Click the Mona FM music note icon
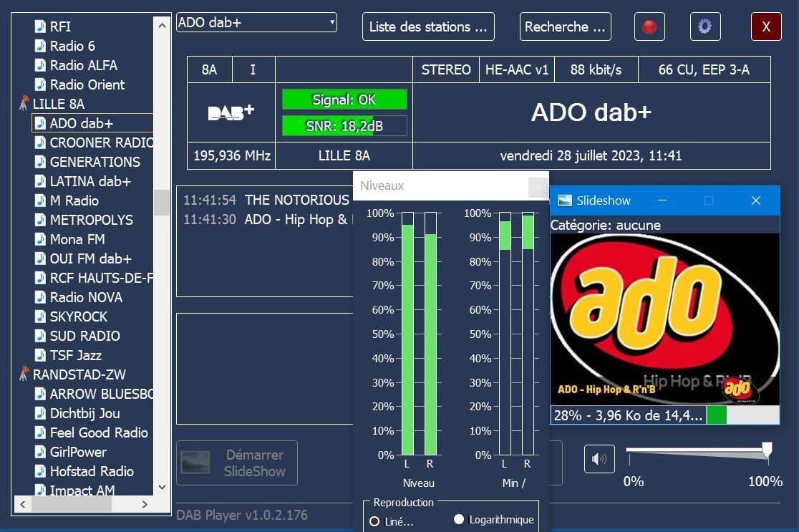Screen dimensions: 799x532 click(40, 239)
